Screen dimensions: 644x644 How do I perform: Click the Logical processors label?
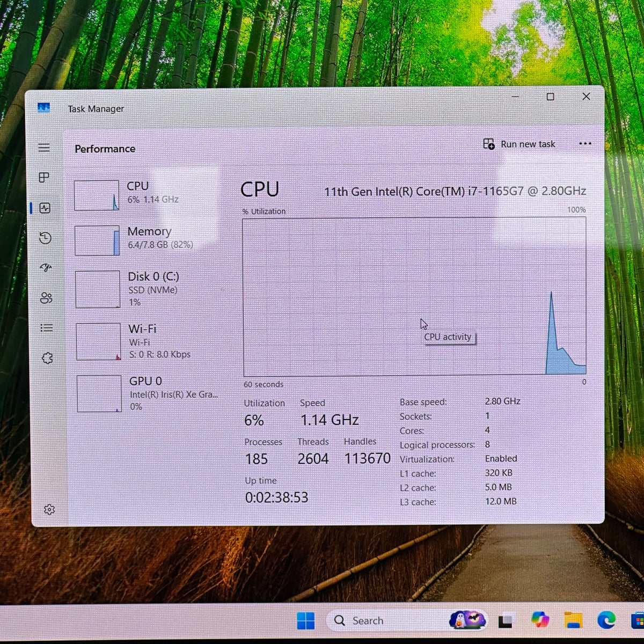tap(437, 445)
